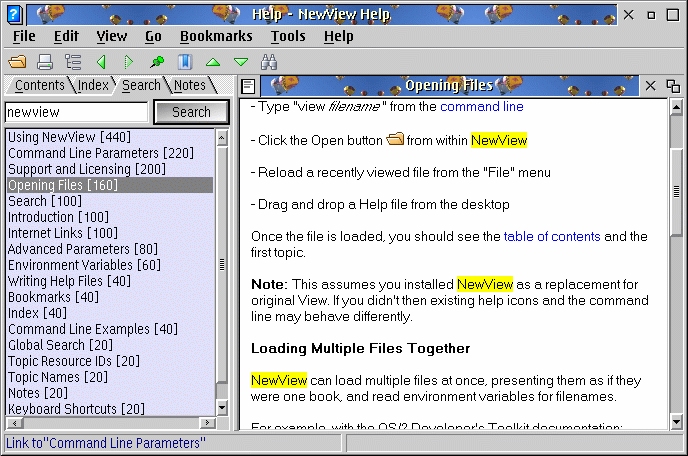
Task: Click the green pushpin add note icon
Action: coord(157,62)
